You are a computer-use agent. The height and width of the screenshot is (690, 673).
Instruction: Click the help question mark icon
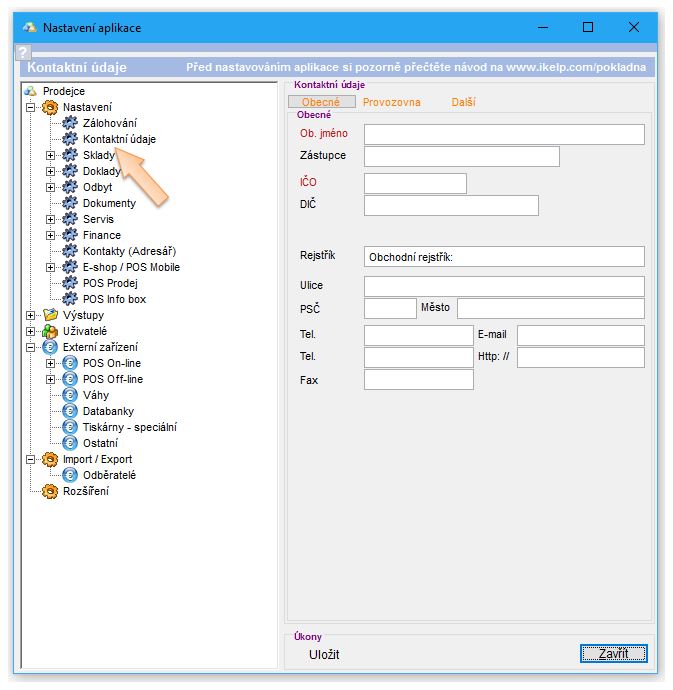24,53
